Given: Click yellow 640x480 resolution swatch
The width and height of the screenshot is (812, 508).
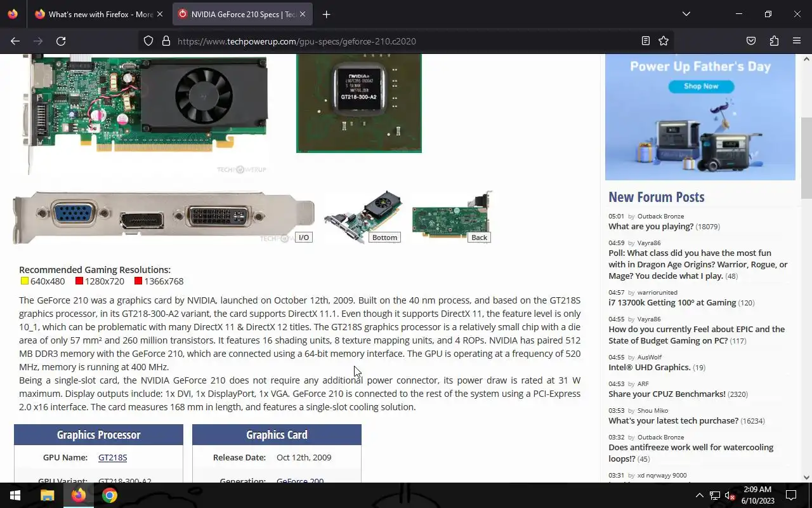Looking at the screenshot, I should (x=25, y=281).
